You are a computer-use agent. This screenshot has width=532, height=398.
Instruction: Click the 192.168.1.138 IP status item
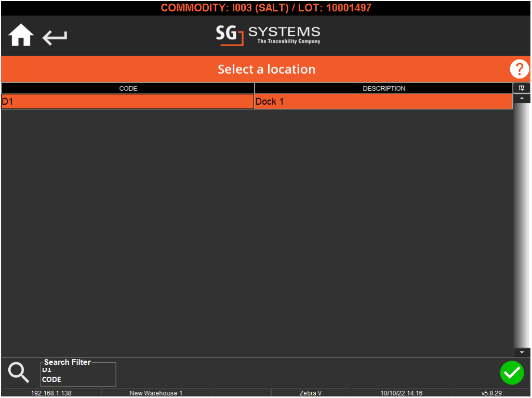coord(52,393)
